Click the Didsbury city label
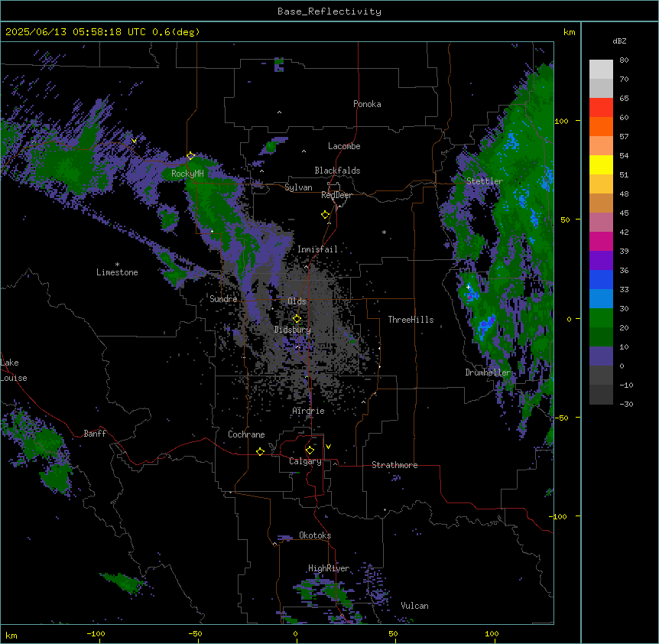 click(293, 330)
